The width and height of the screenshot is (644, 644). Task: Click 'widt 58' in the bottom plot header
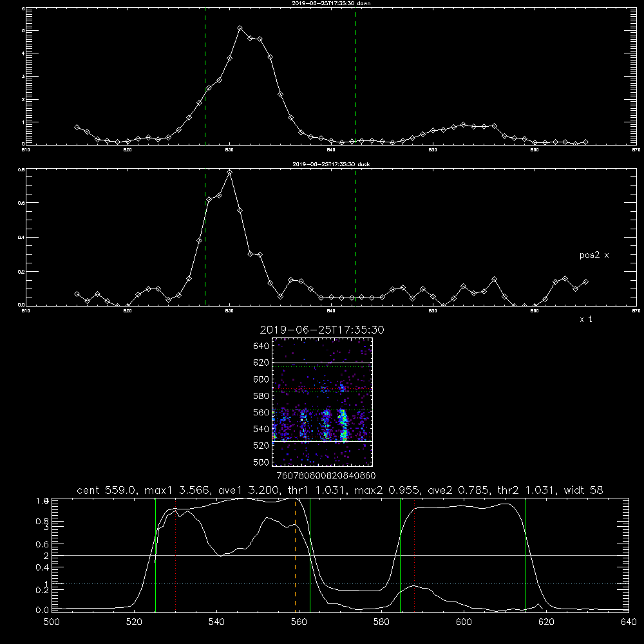tap(583, 490)
